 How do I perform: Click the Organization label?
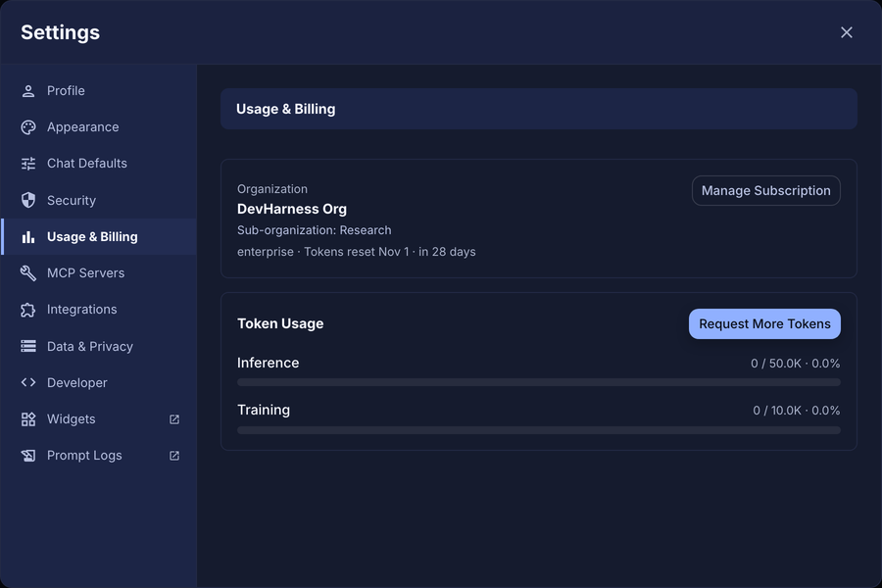(x=272, y=189)
